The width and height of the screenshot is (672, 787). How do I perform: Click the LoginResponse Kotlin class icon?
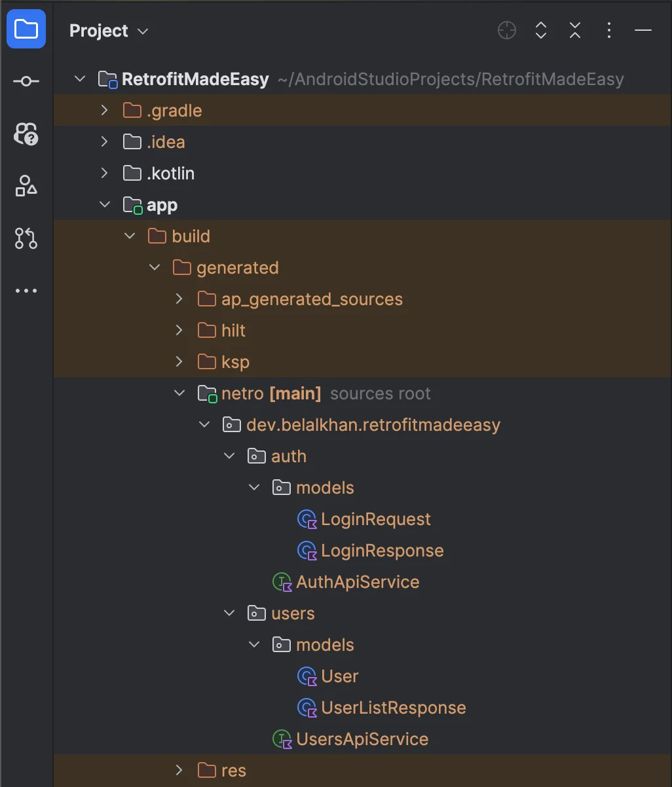(307, 551)
